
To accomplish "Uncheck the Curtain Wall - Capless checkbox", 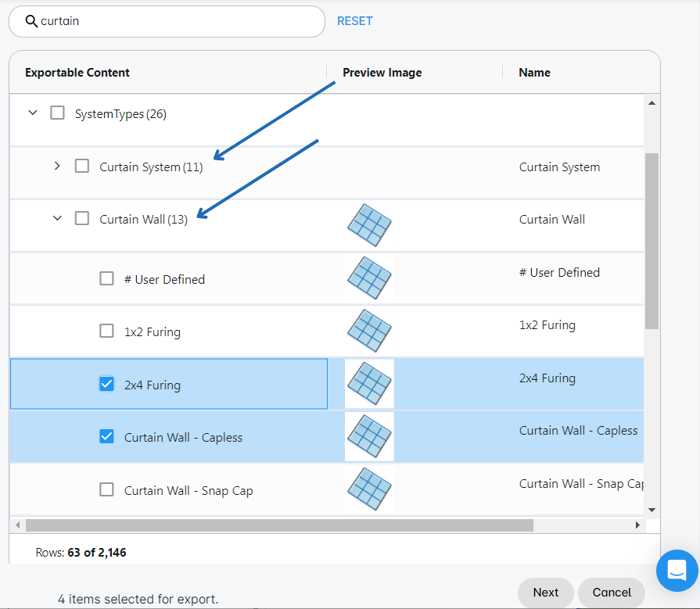I will pos(107,437).
